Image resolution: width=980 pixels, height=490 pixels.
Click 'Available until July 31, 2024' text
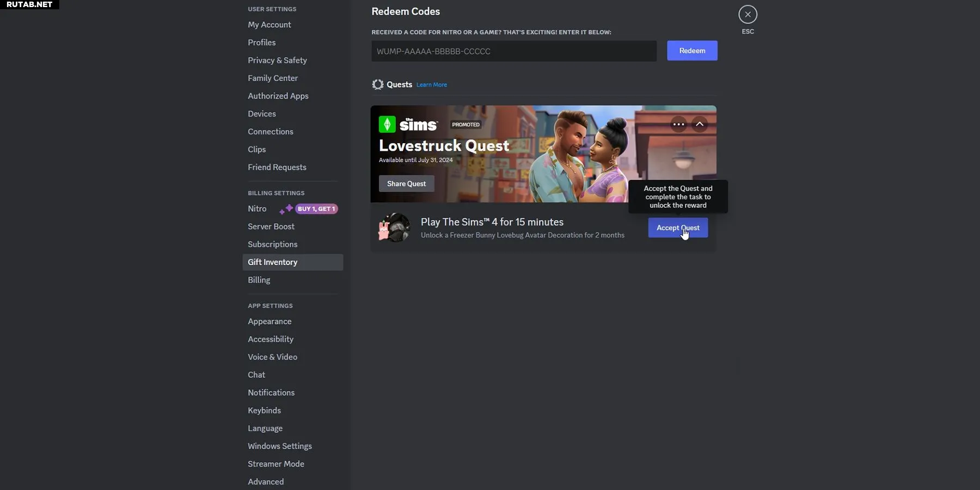pos(415,160)
